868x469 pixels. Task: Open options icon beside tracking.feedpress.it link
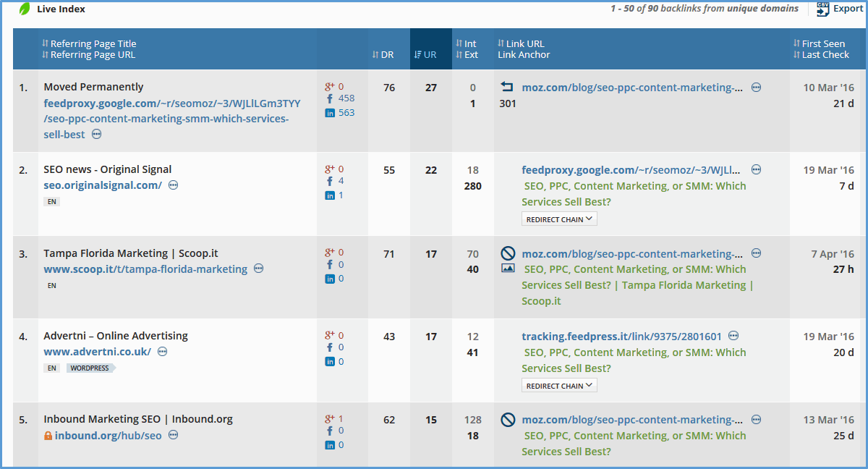pyautogui.click(x=734, y=336)
